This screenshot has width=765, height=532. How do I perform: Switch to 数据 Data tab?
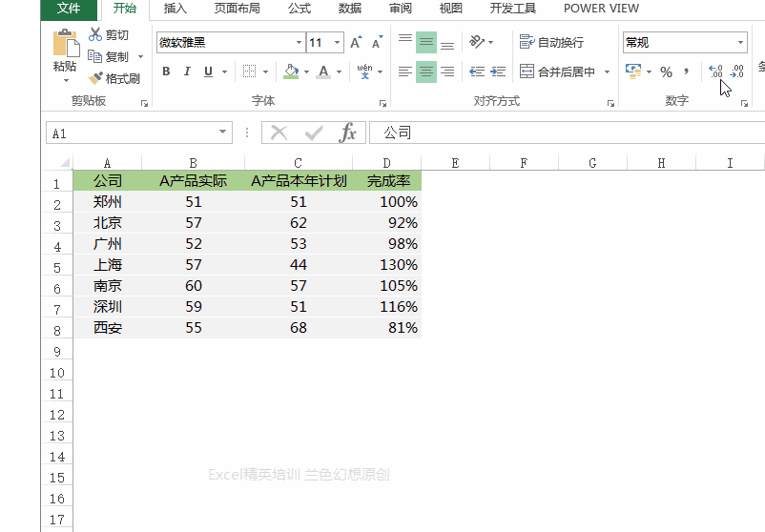[350, 9]
